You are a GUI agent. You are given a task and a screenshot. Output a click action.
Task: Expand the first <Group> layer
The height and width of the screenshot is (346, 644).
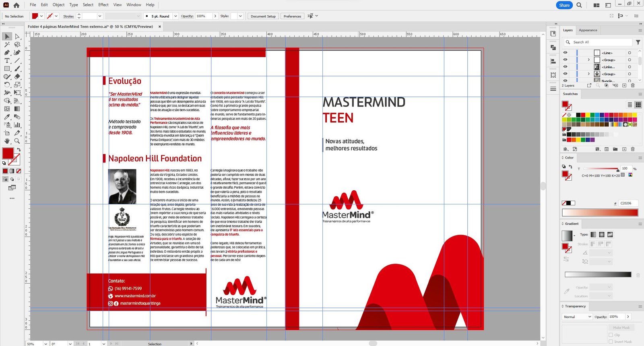[x=589, y=60]
